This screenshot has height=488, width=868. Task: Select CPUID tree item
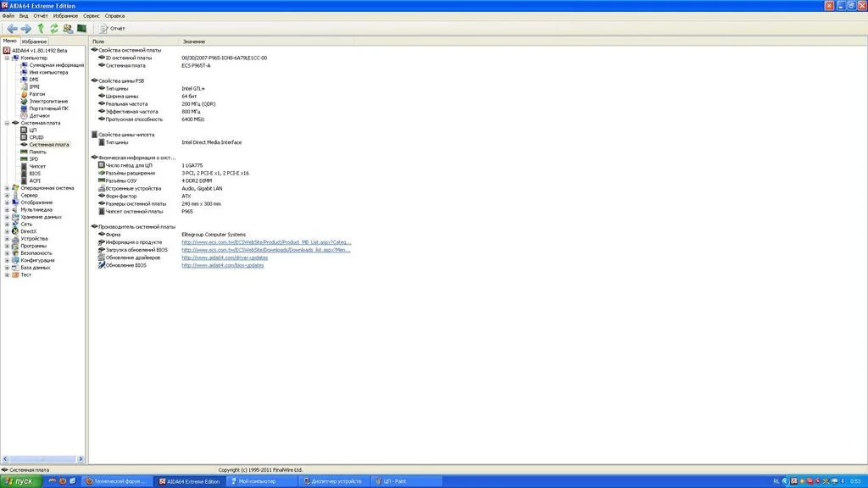point(36,137)
